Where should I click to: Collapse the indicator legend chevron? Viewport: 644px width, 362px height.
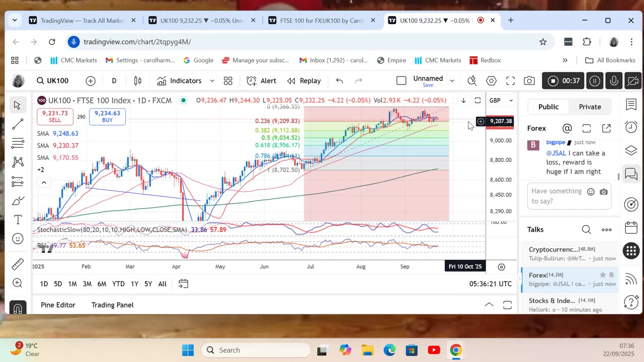tap(44, 183)
